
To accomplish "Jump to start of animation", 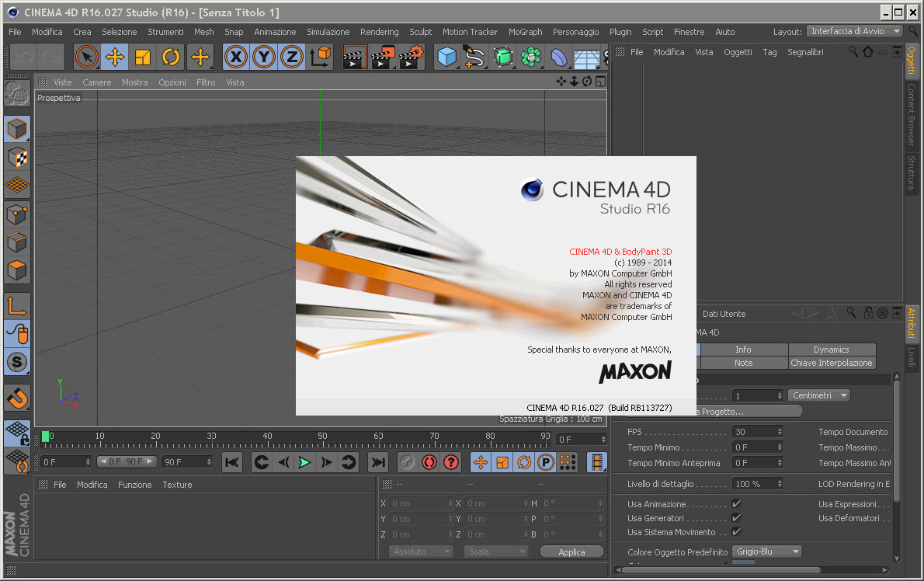I will coord(232,463).
